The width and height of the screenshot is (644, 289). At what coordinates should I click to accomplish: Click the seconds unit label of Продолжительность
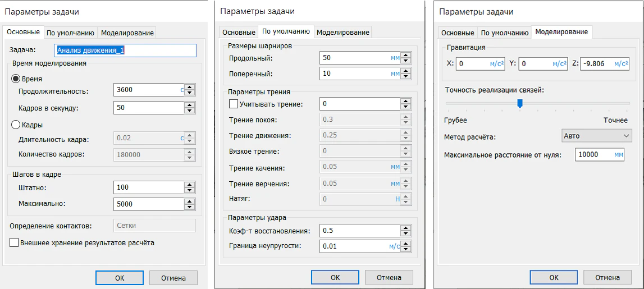182,90
